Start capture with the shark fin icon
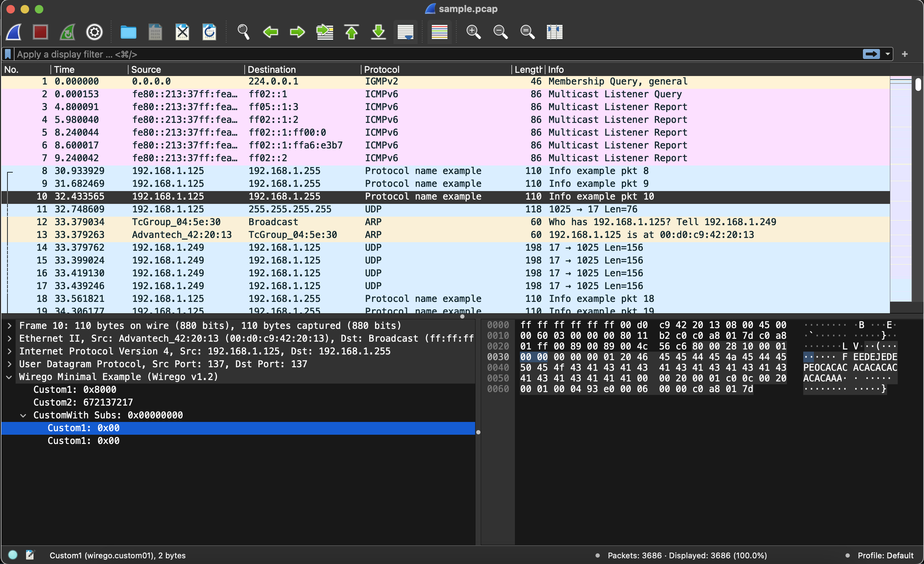 (x=14, y=32)
